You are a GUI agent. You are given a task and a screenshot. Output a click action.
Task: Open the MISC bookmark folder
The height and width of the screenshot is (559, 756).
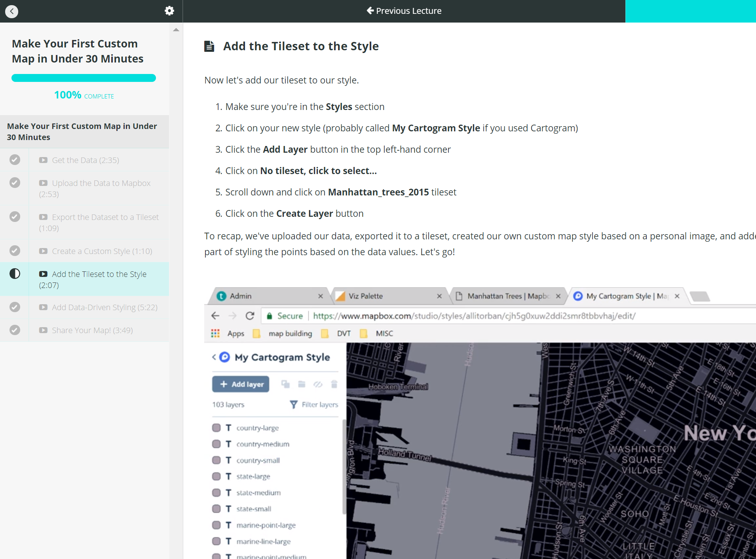click(376, 334)
